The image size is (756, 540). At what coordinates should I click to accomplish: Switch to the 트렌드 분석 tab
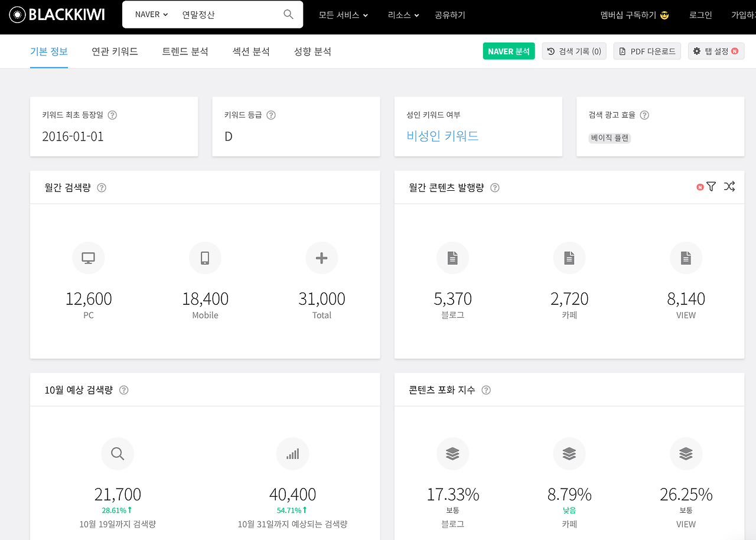185,51
